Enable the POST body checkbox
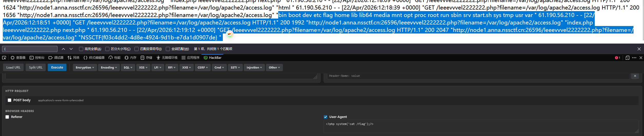This screenshot has height=136, width=644. [x=9, y=100]
